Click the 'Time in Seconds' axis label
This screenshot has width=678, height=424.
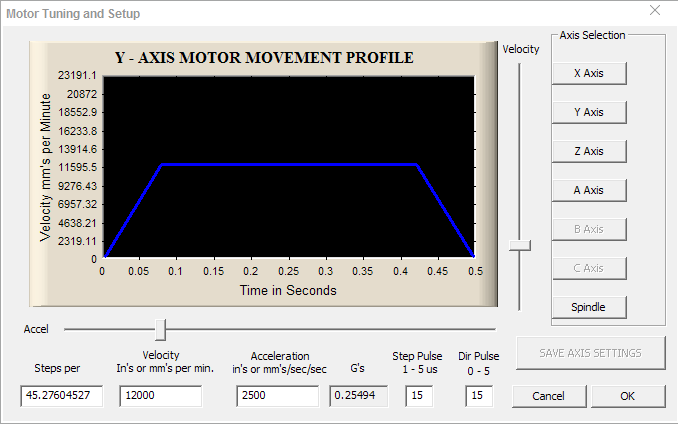point(288,290)
